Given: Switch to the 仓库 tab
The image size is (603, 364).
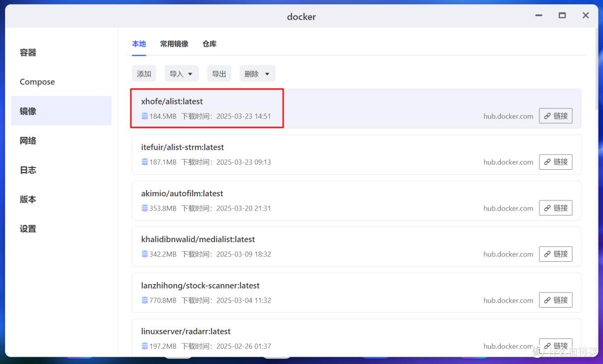Looking at the screenshot, I should coord(209,44).
